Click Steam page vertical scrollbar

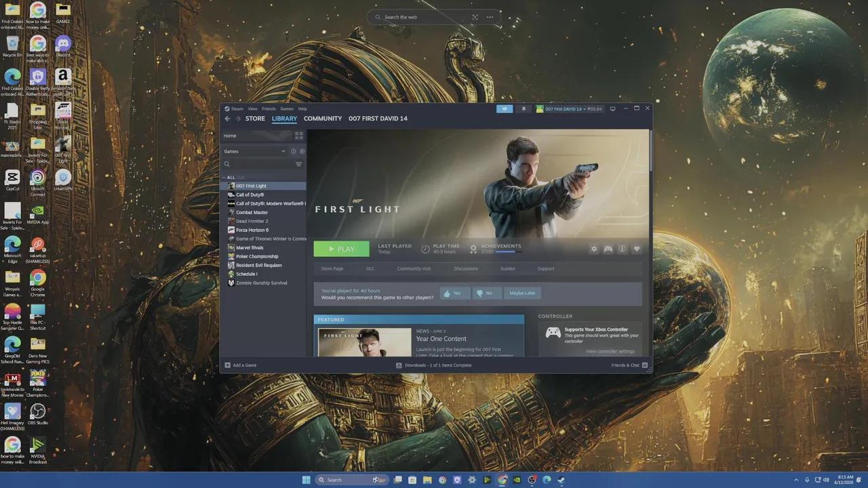coord(650,150)
